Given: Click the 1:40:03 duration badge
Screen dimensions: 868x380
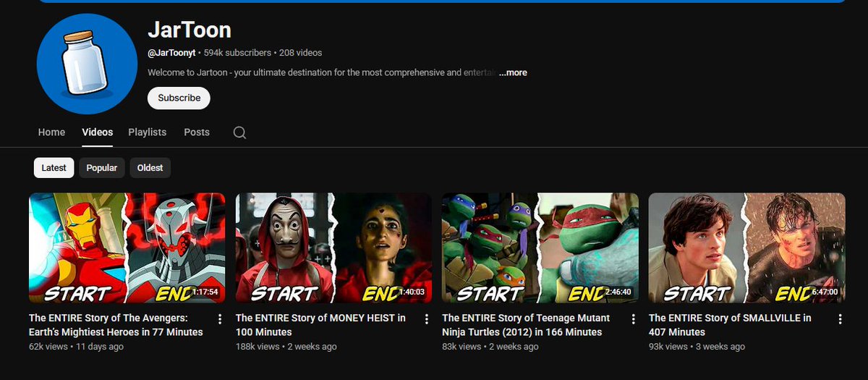Looking at the screenshot, I should (x=412, y=292).
